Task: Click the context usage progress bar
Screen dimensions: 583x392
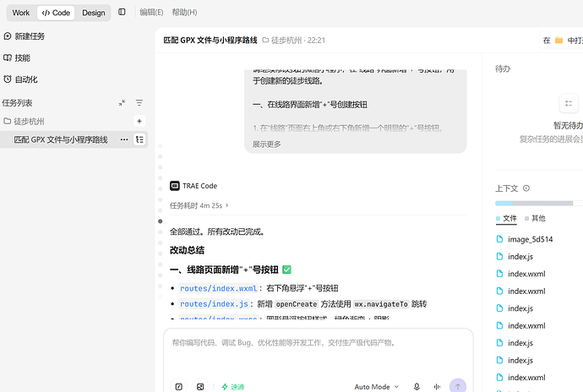Action: tap(539, 203)
